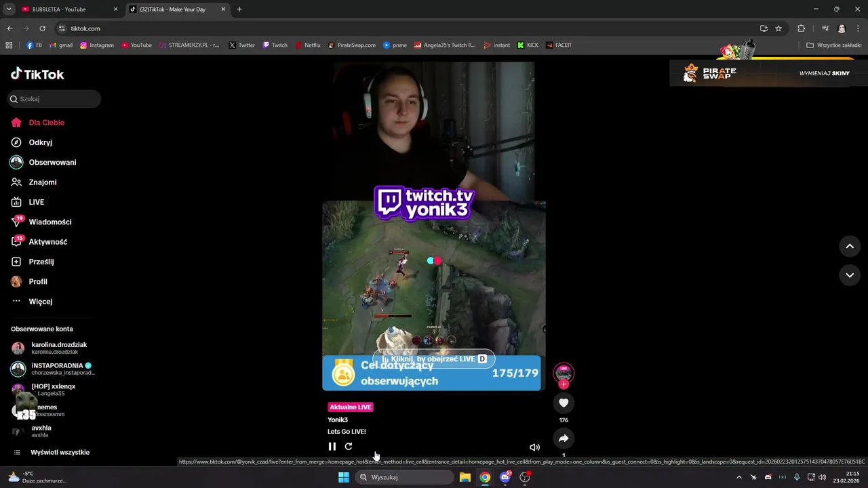Click the PirateSwap banner ad

[768, 73]
